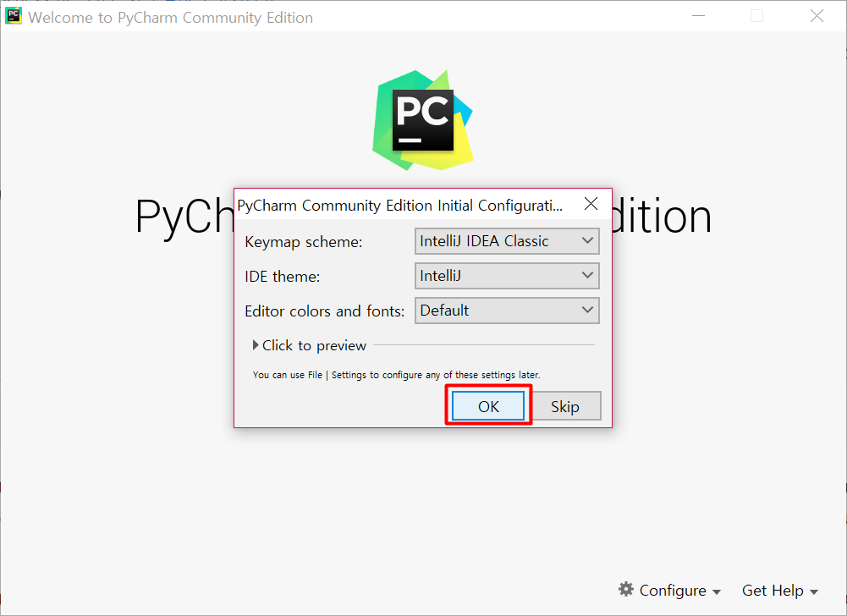Close the Initial Configuration dialog with X
This screenshot has width=847, height=616.
tap(591, 204)
